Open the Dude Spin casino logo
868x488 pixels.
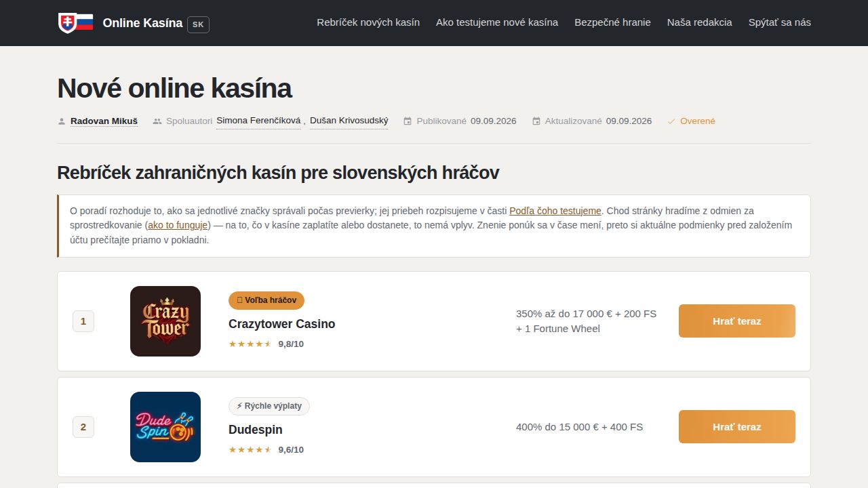tap(165, 427)
